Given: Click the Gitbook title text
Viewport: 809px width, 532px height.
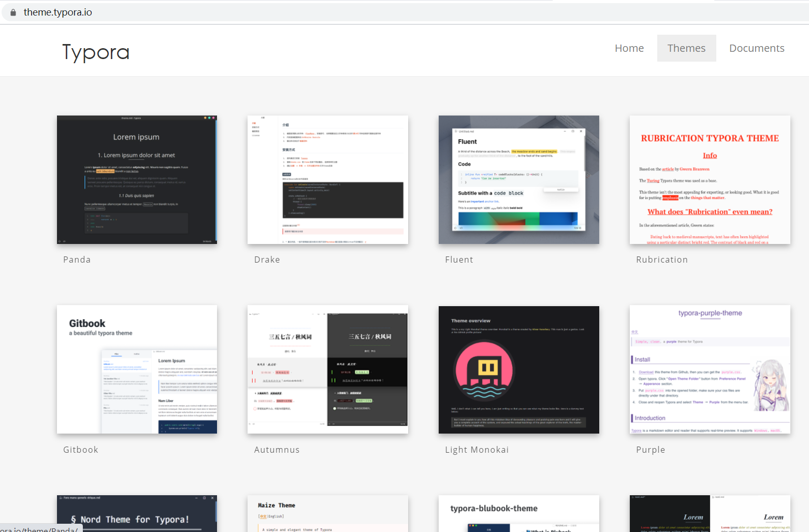Looking at the screenshot, I should tap(81, 450).
